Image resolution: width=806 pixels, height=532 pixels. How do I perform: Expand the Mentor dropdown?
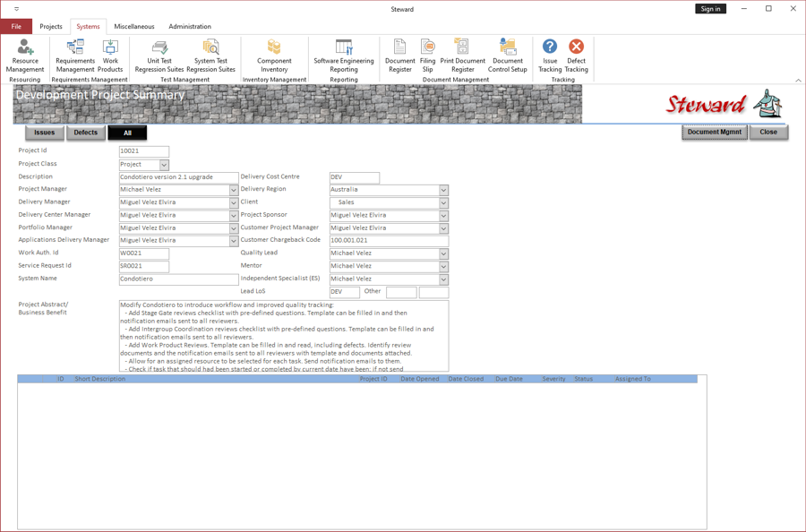(443, 266)
